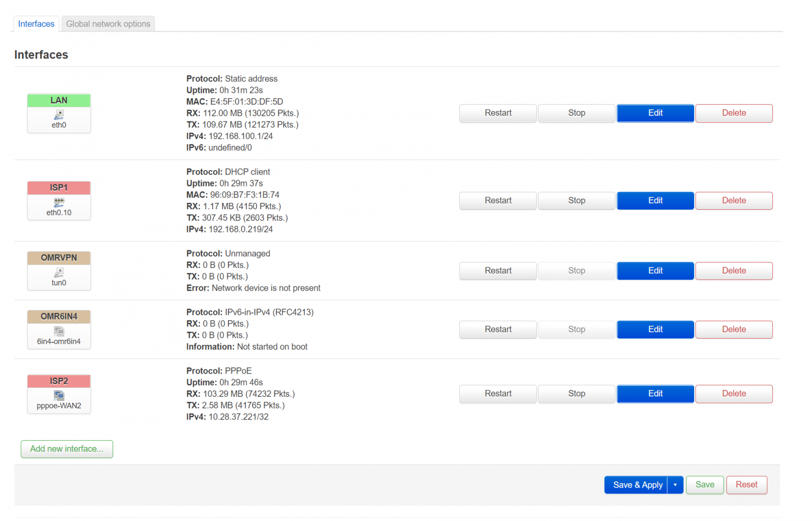The image size is (812, 521).
Task: Delete the LAN interface
Action: [733, 113]
